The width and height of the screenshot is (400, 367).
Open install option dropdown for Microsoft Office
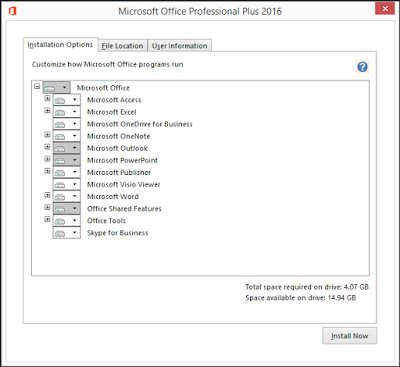(57, 88)
